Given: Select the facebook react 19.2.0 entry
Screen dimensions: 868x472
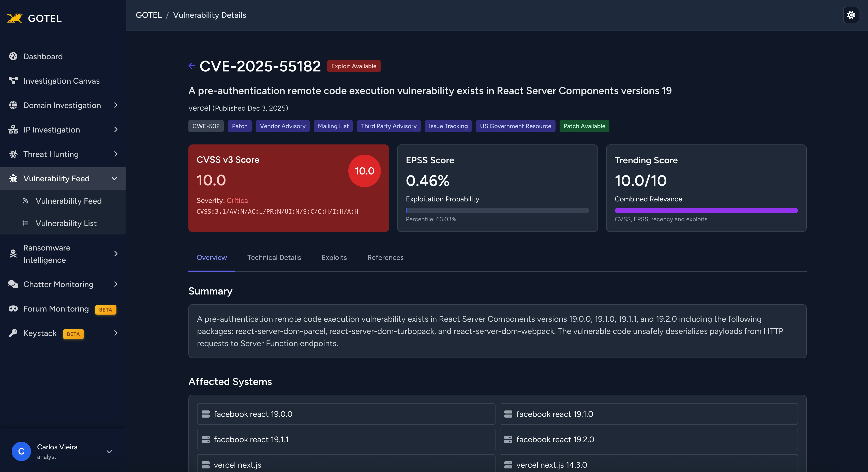Looking at the screenshot, I should (648, 439).
